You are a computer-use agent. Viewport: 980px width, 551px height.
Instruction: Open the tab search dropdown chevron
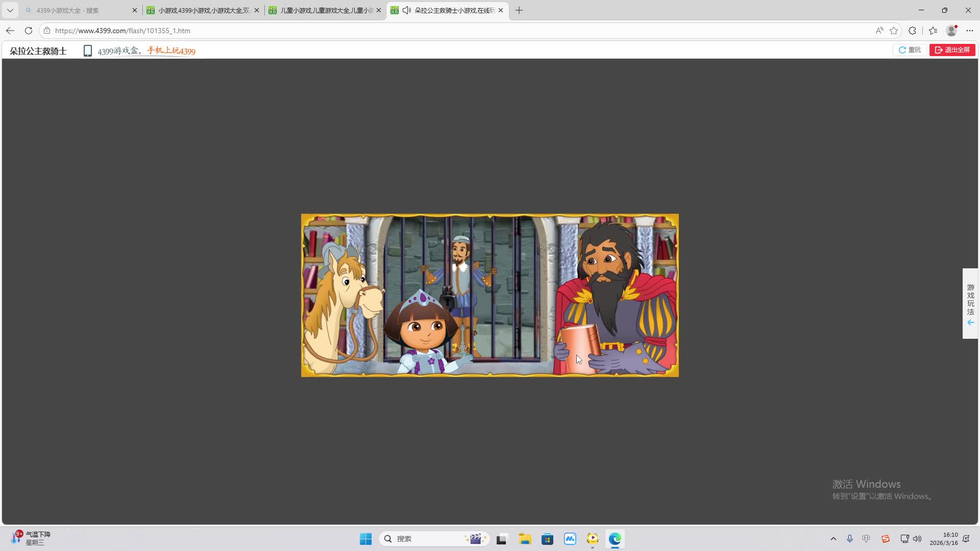tap(10, 10)
